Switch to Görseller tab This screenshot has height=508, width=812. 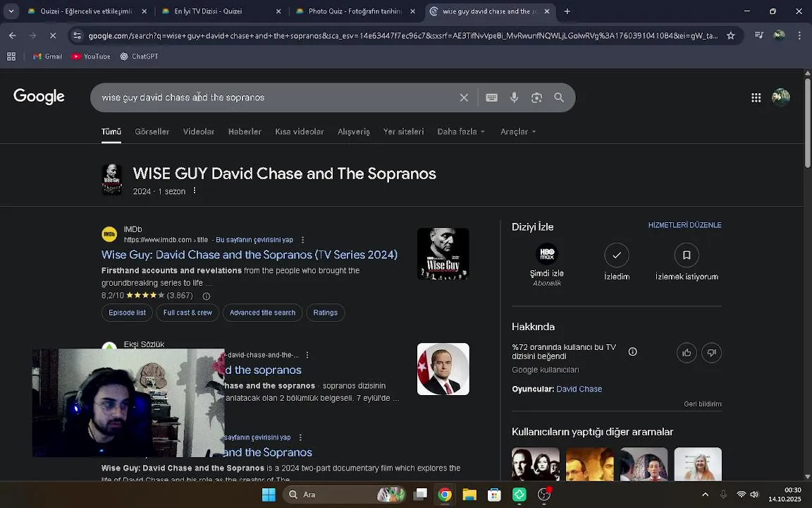152,132
